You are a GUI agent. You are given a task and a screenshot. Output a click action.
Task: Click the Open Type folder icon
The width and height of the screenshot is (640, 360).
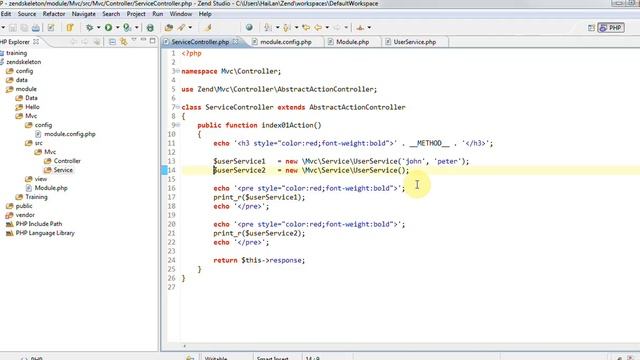pos(169,28)
